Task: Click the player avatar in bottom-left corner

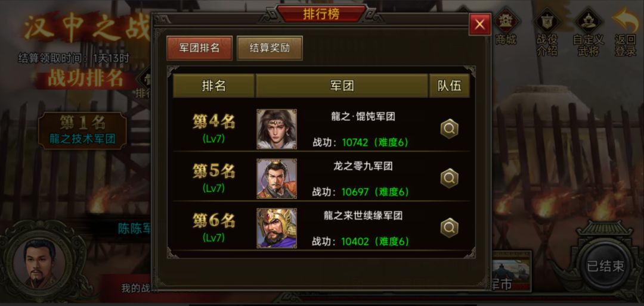Action: coord(41,264)
